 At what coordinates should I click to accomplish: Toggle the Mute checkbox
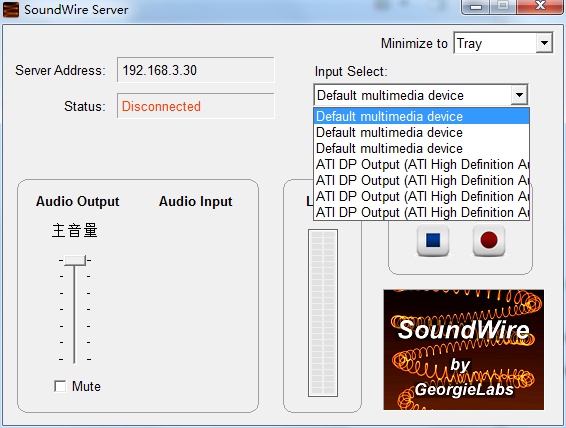[x=60, y=386]
